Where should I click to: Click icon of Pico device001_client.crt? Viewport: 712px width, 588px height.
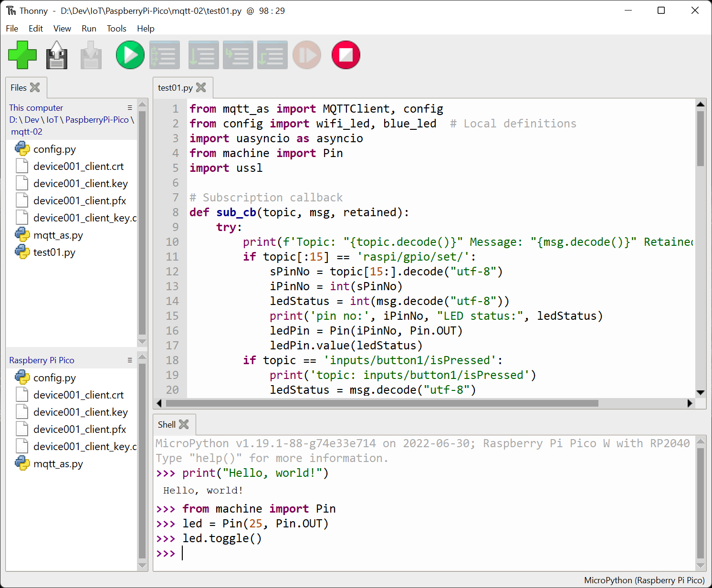click(x=22, y=395)
